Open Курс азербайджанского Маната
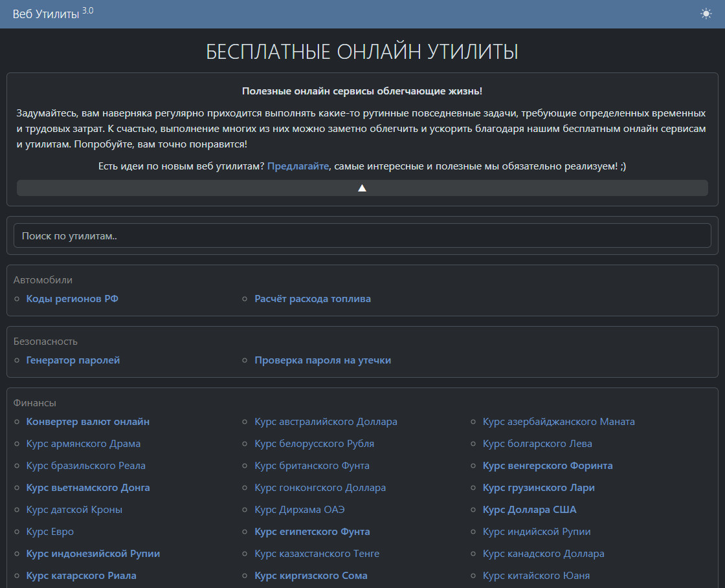 coord(559,422)
